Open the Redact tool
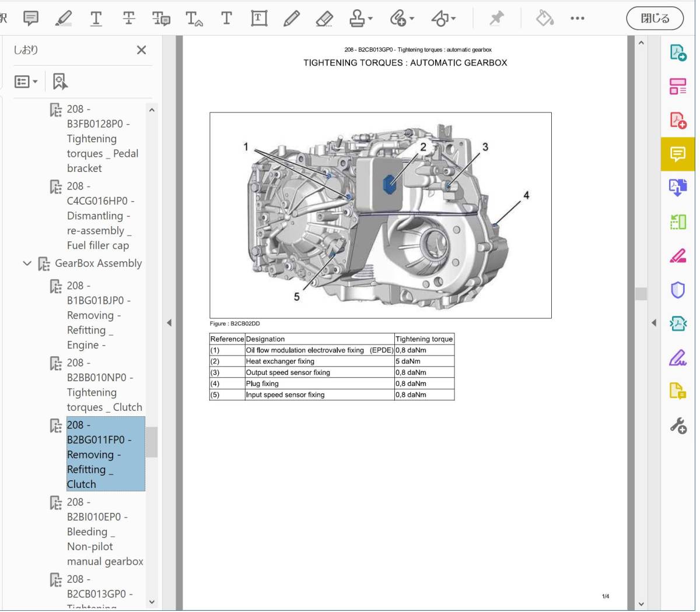The width and height of the screenshot is (700, 612). (678, 255)
